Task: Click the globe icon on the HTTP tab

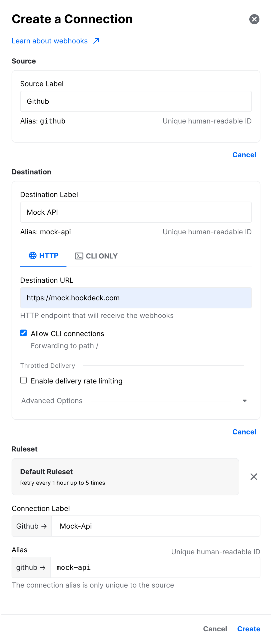Action: [33, 255]
